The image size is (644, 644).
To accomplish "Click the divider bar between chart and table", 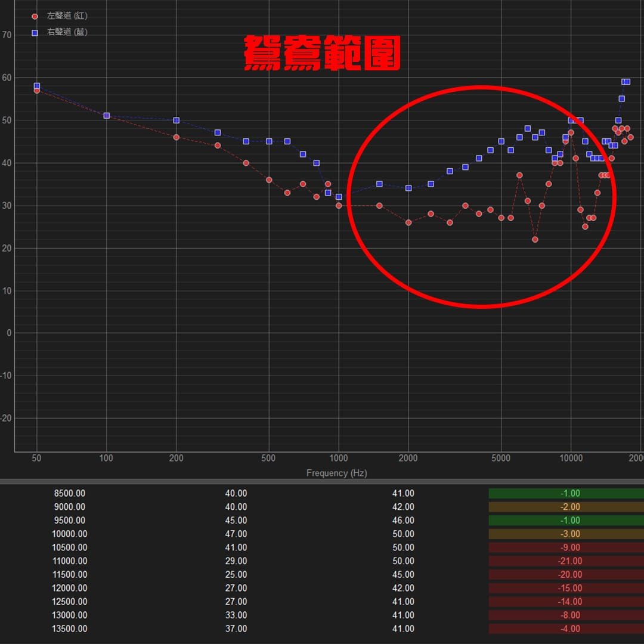I will [322, 481].
